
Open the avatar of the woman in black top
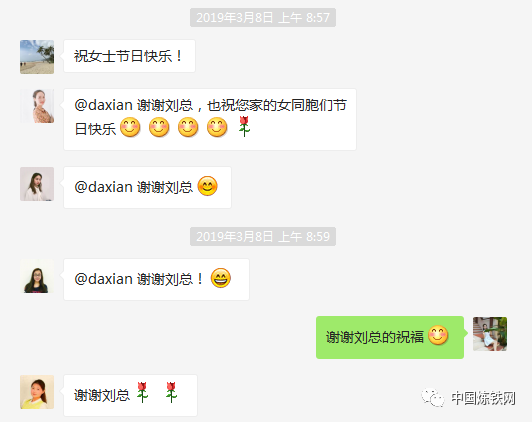click(37, 276)
